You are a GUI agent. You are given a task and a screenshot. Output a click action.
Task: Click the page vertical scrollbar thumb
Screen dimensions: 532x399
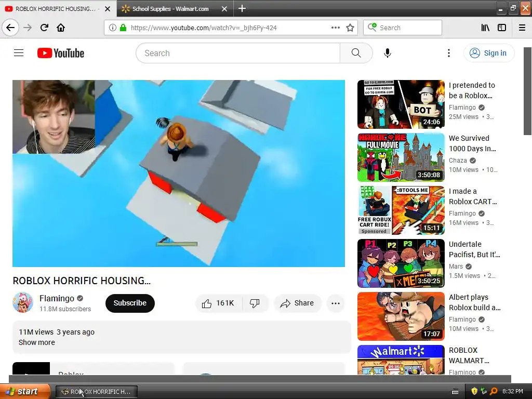click(x=527, y=91)
